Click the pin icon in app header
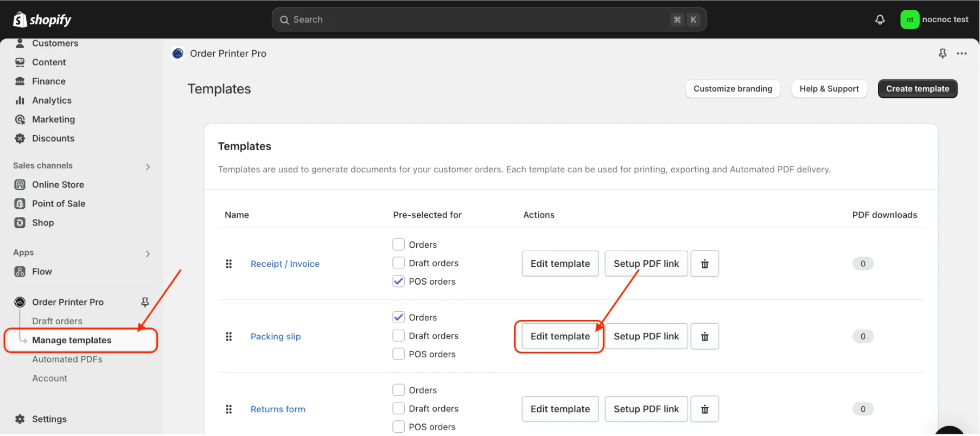980x436 pixels. pos(943,54)
